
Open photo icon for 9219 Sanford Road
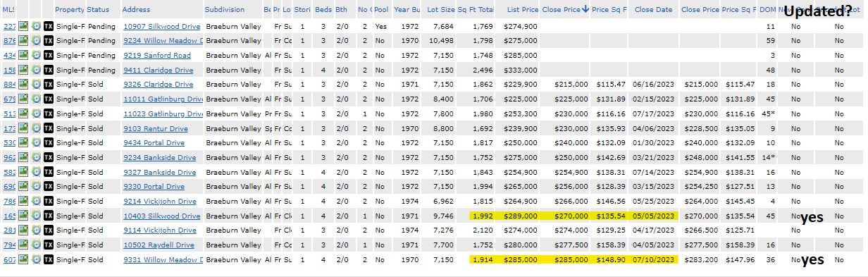click(x=23, y=56)
